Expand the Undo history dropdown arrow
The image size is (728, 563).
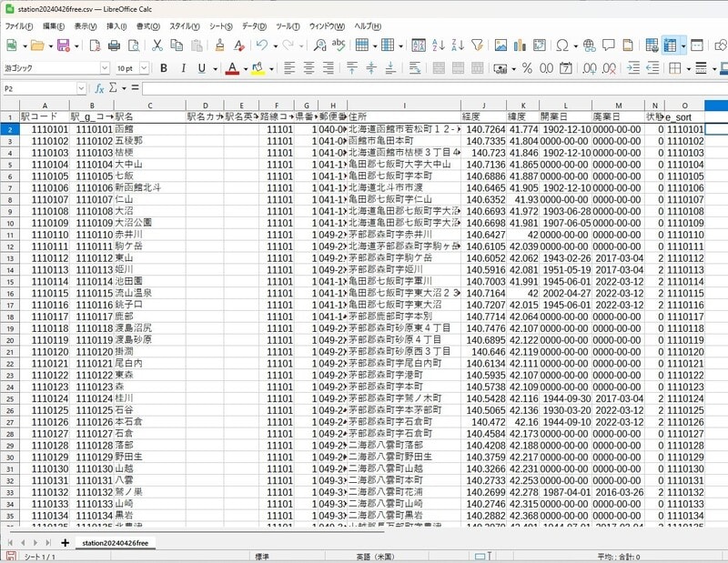pyautogui.click(x=276, y=45)
